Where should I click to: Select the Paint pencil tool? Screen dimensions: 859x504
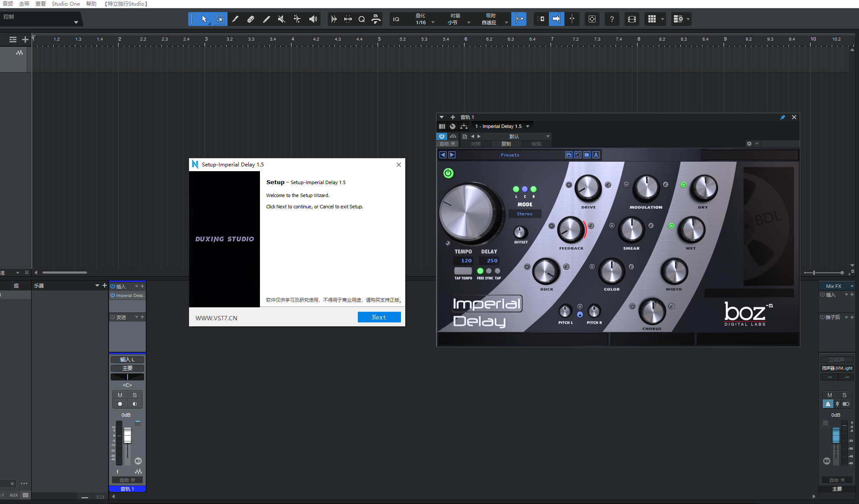point(266,19)
